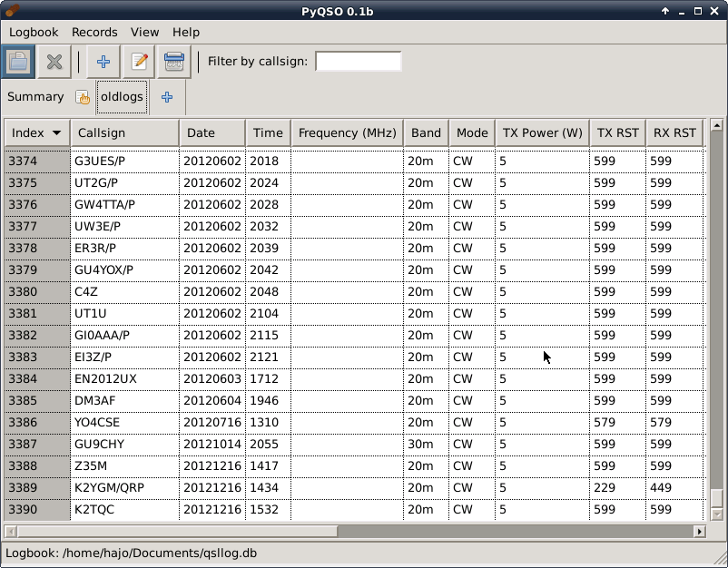This screenshot has width=728, height=568.
Task: Focus the Filter by callsign field
Action: point(359,62)
